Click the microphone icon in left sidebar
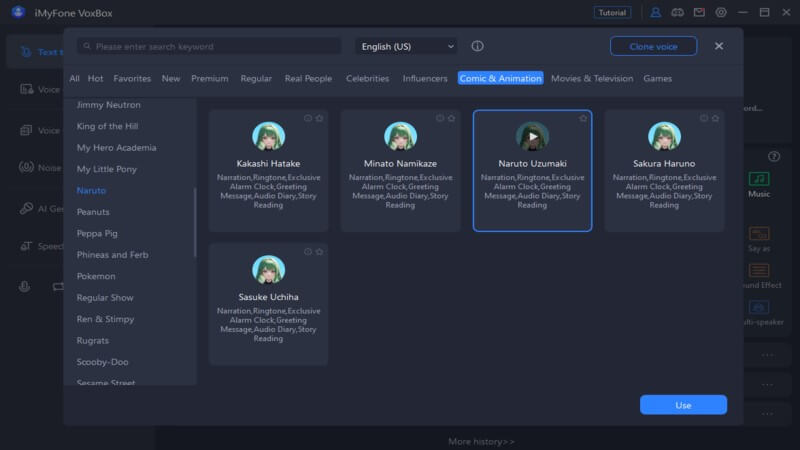This screenshot has width=800, height=450. [24, 287]
